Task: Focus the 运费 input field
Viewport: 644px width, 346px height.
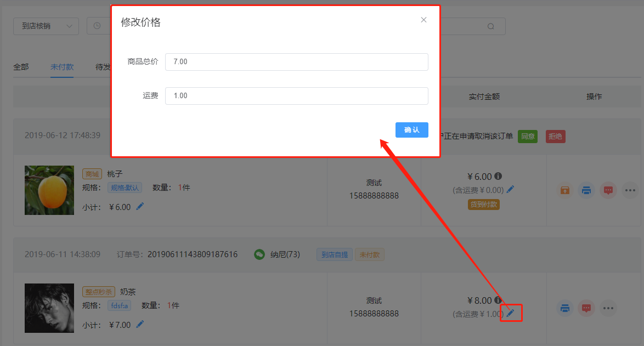Action: pyautogui.click(x=296, y=96)
